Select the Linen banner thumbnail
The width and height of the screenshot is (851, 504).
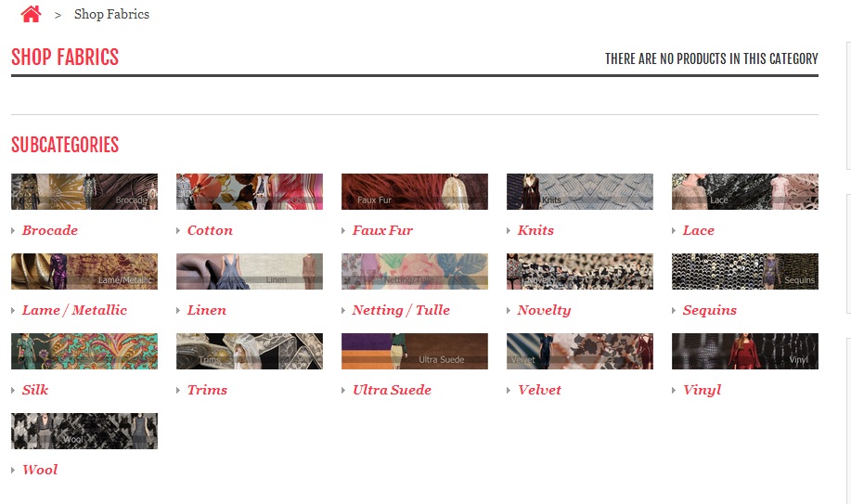coord(250,272)
